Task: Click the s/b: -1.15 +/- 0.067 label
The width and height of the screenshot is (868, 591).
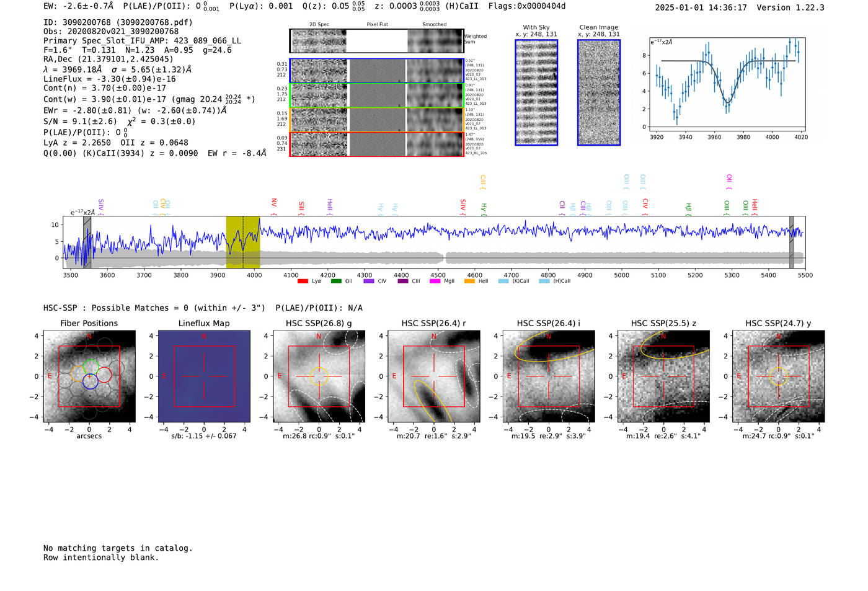Action: click(204, 436)
